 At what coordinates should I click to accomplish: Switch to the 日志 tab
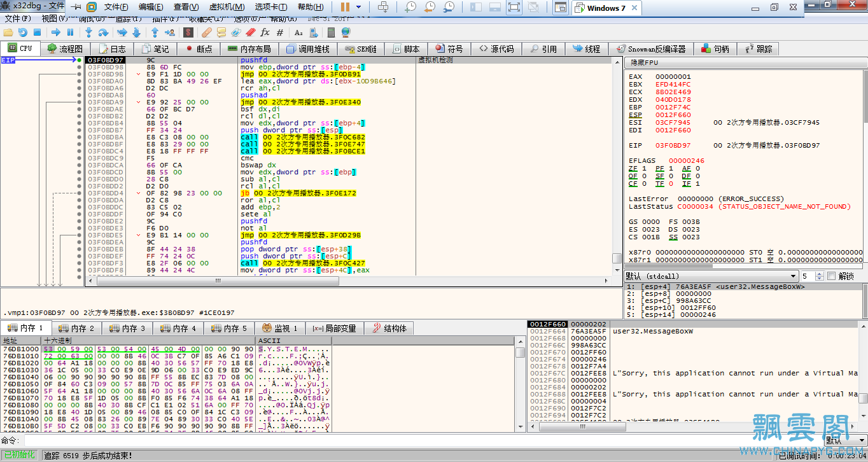pyautogui.click(x=112, y=49)
